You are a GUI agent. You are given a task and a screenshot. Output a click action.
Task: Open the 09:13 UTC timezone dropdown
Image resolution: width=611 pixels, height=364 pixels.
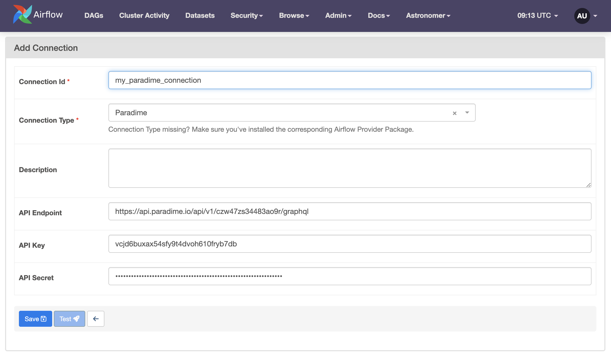(537, 15)
